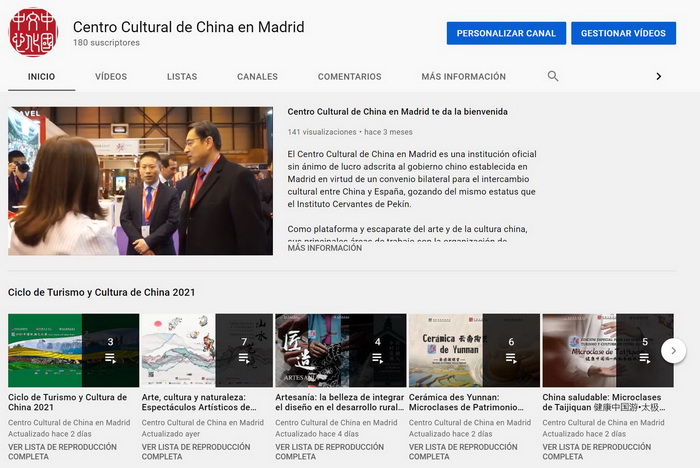Click channel name under Artesanía playlist
Screen dimensions: 700x468
click(x=336, y=422)
